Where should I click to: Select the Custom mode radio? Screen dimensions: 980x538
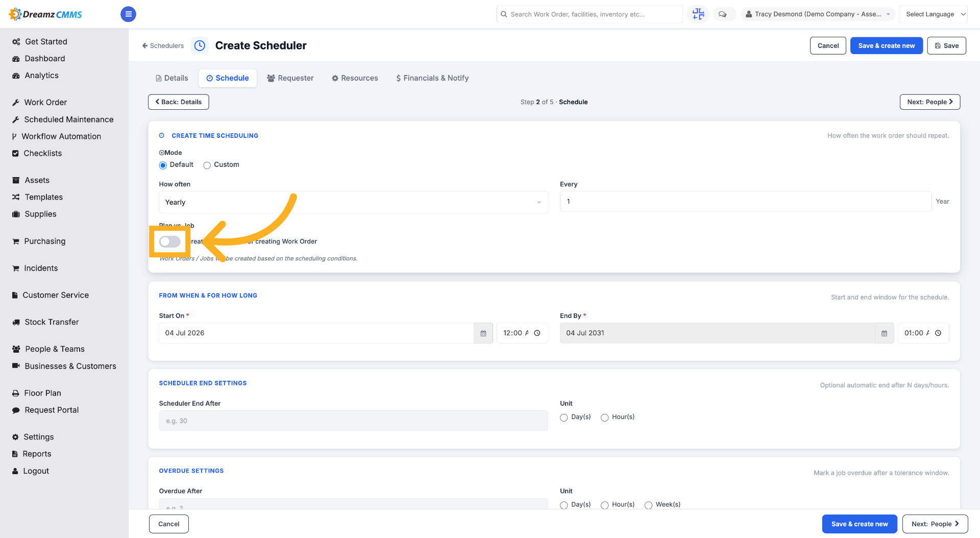tap(207, 165)
